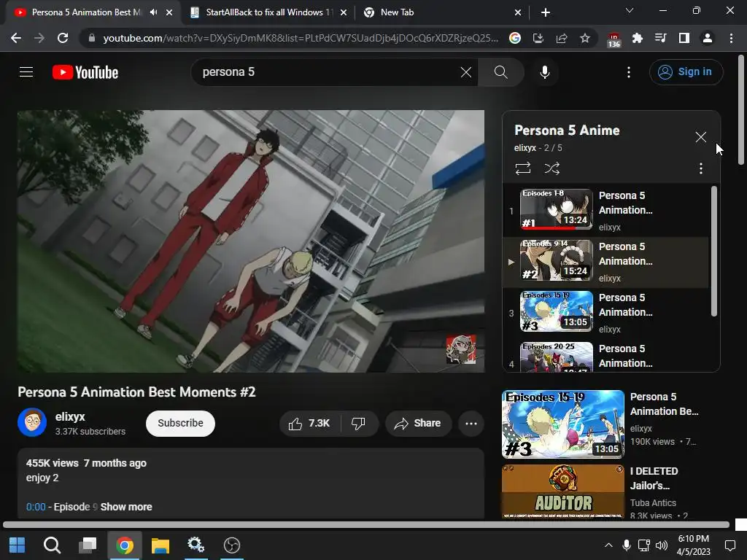
Task: Run search with the magnifier button
Action: (x=500, y=72)
